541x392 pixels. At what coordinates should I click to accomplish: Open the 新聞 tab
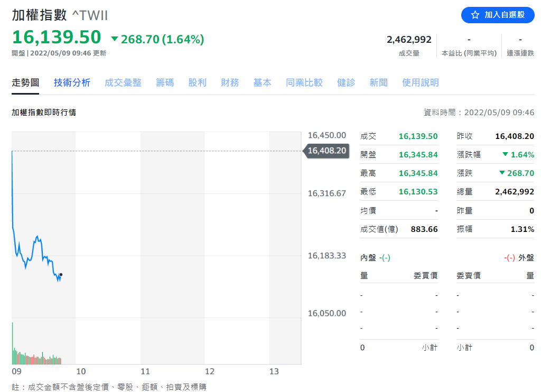click(378, 82)
